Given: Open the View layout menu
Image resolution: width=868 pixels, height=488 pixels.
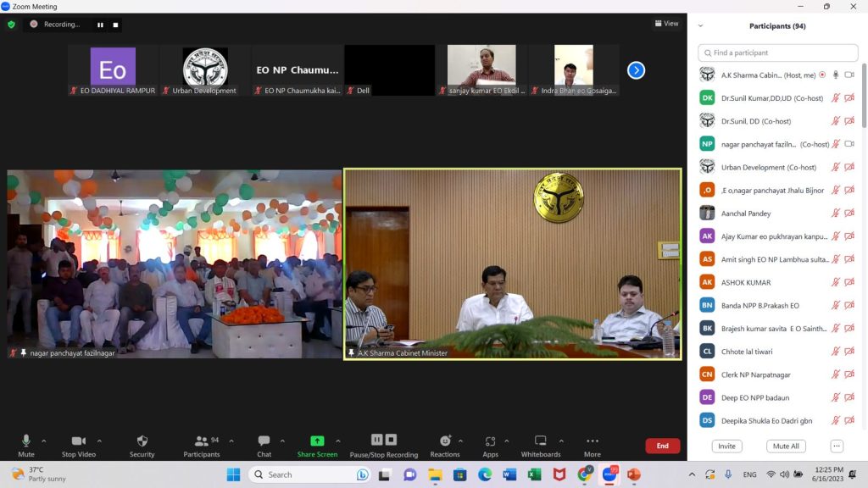Looking at the screenshot, I should pyautogui.click(x=666, y=23).
